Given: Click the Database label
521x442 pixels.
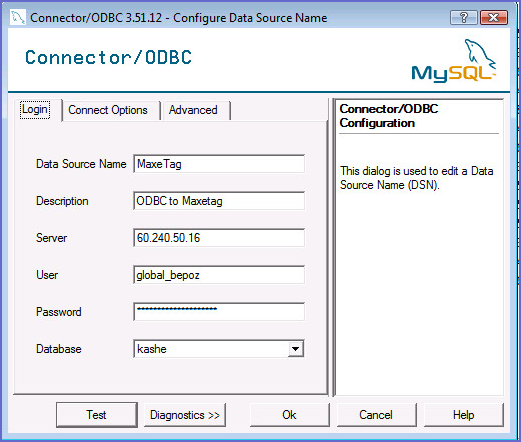Looking at the screenshot, I should tap(59, 349).
